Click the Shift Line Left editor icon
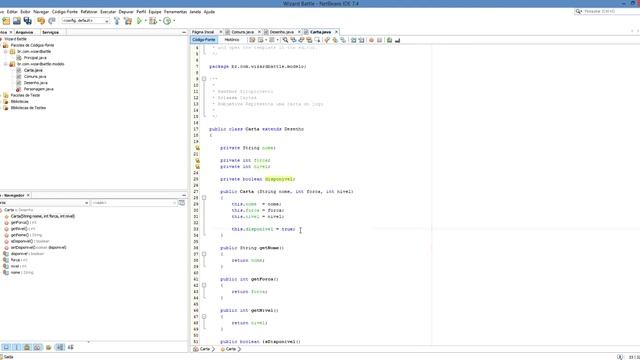 pos(353,40)
